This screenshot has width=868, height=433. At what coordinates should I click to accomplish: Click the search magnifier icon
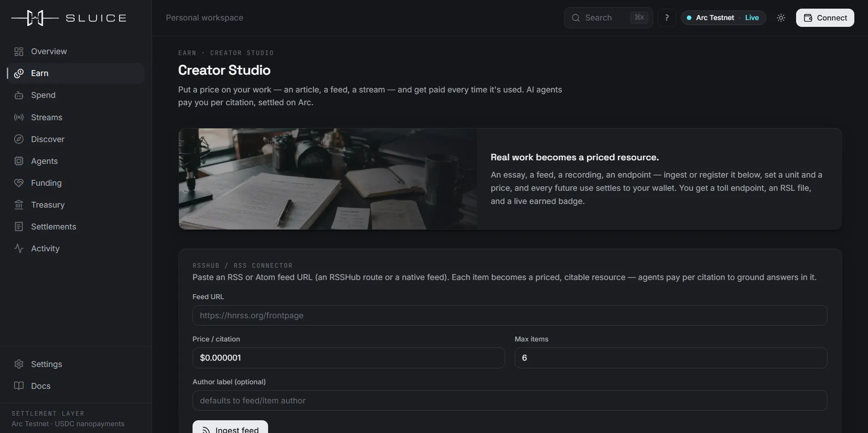[576, 18]
